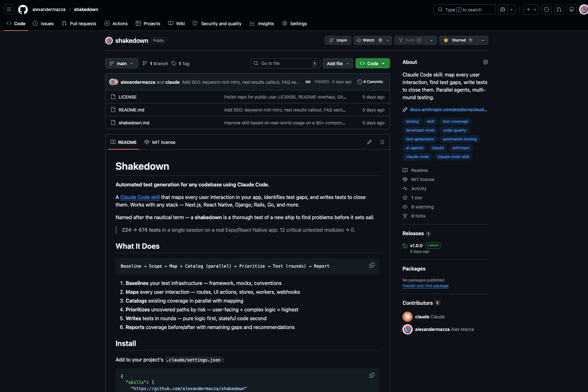
Task: Click the claude contributor avatar
Action: click(408, 317)
